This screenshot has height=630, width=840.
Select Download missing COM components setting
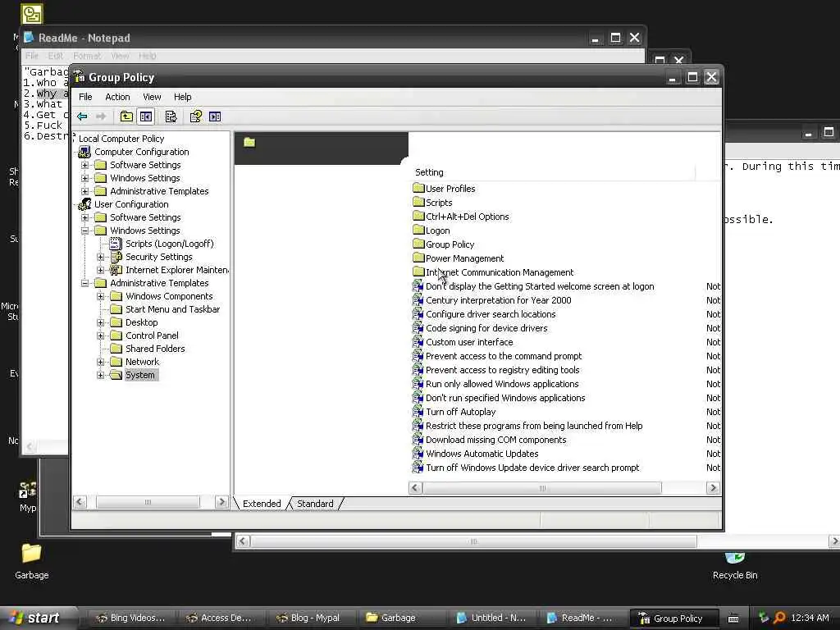point(496,440)
